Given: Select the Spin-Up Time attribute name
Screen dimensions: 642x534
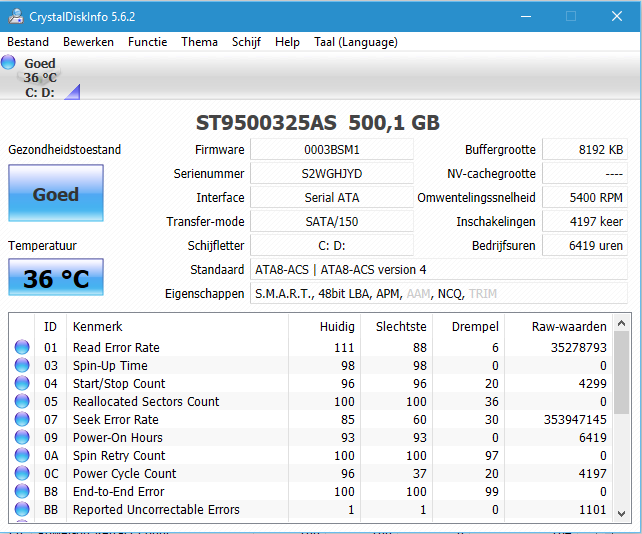Looking at the screenshot, I should 110,365.
